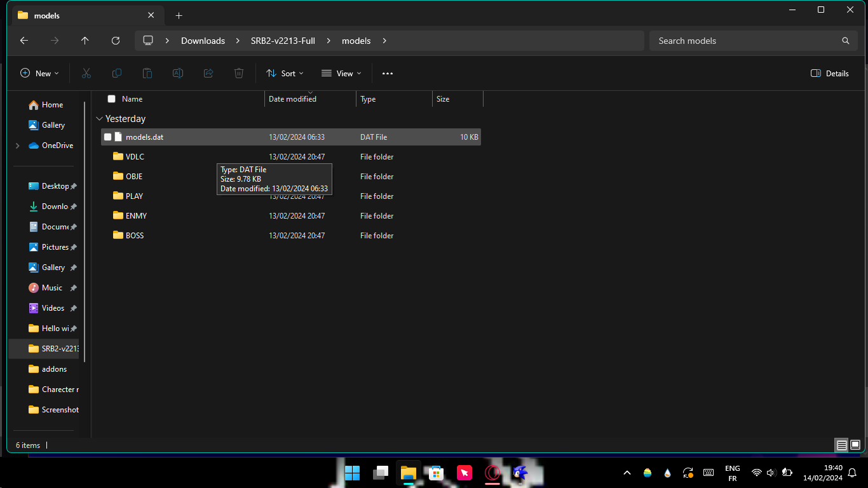The image size is (868, 488).
Task: Add a new File Explorer tab
Action: pos(179,15)
